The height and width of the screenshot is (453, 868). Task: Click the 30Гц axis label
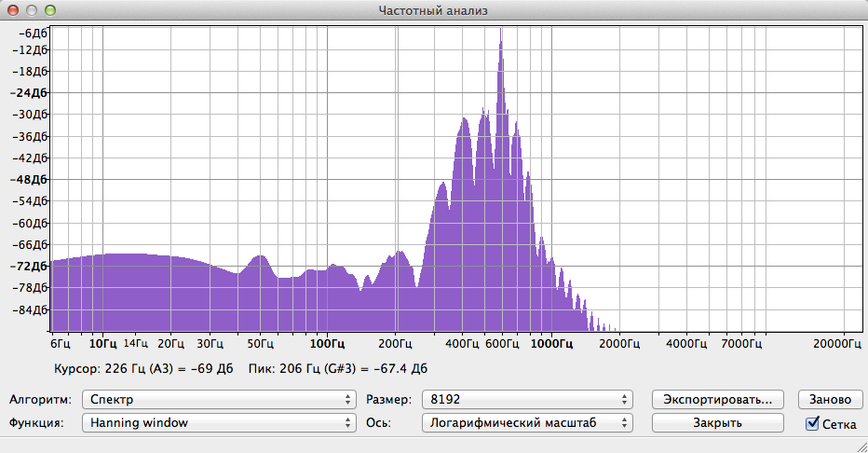point(210,344)
